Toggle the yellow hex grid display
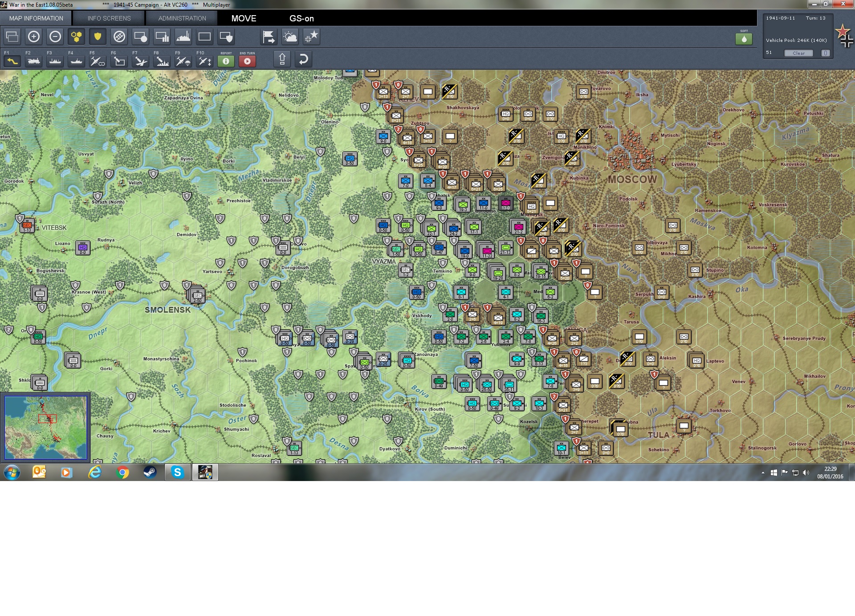The height and width of the screenshot is (616, 855). point(77,37)
